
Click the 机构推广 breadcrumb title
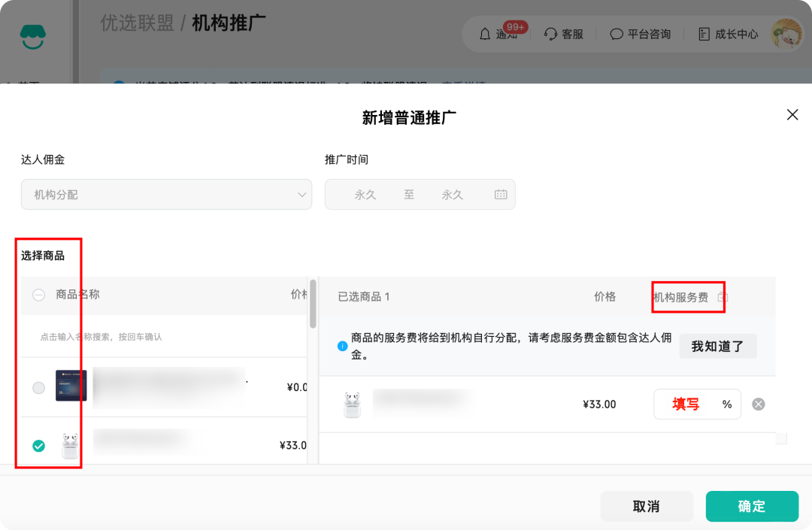229,23
